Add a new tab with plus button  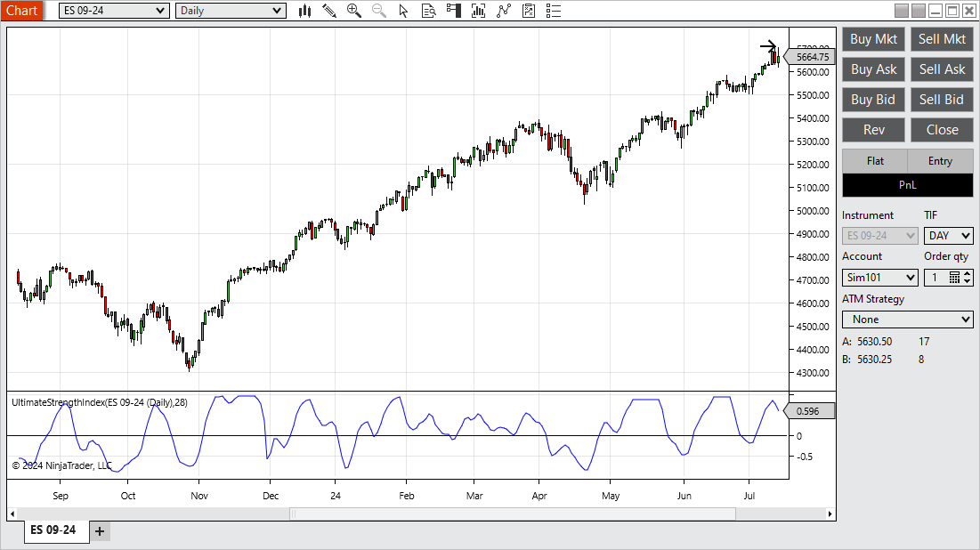(100, 531)
